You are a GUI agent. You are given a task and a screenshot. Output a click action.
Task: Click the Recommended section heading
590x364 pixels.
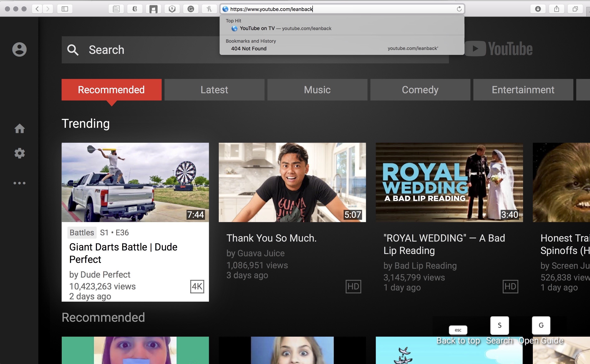(x=103, y=317)
